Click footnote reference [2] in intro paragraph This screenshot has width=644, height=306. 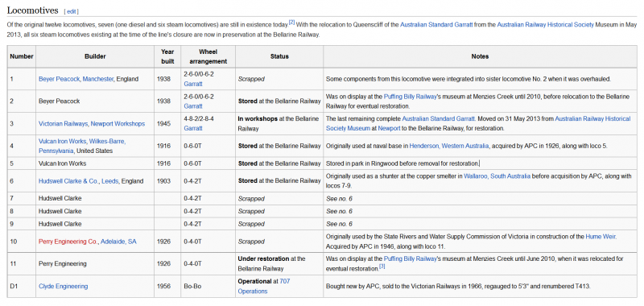[291, 23]
